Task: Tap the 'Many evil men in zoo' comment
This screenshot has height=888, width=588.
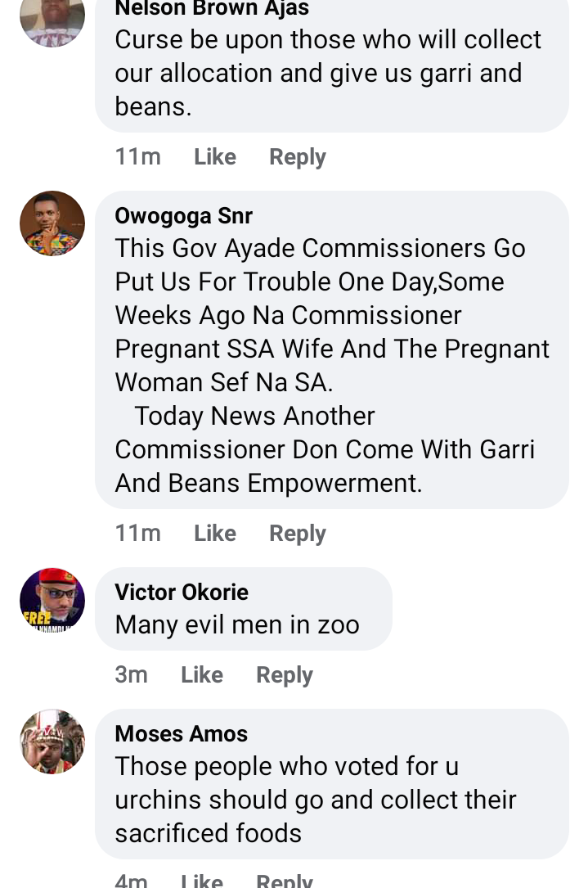Action: pos(237,625)
